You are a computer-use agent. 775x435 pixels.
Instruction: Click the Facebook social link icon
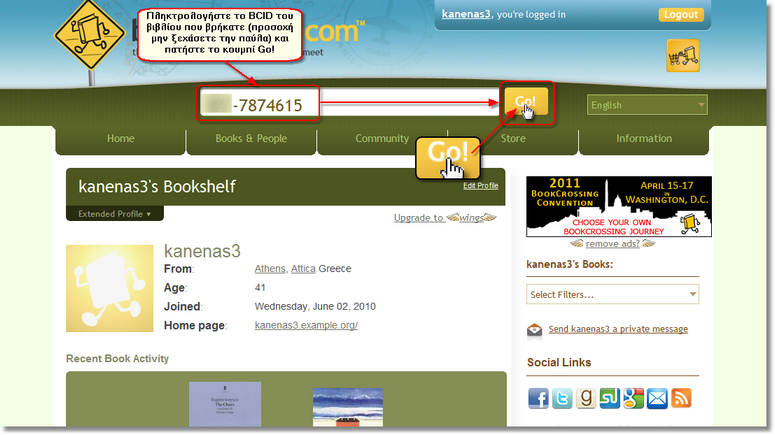coord(538,399)
